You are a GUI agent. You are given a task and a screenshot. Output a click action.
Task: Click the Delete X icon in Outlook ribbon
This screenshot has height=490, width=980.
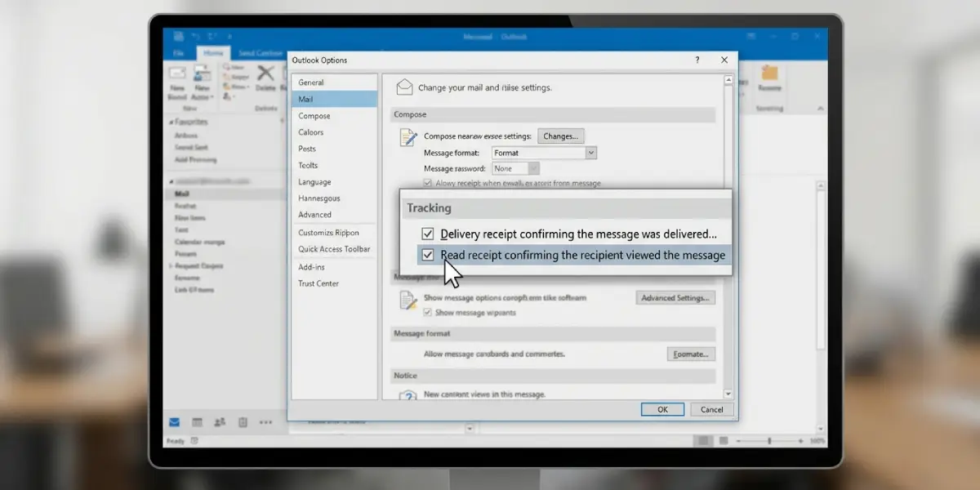265,73
